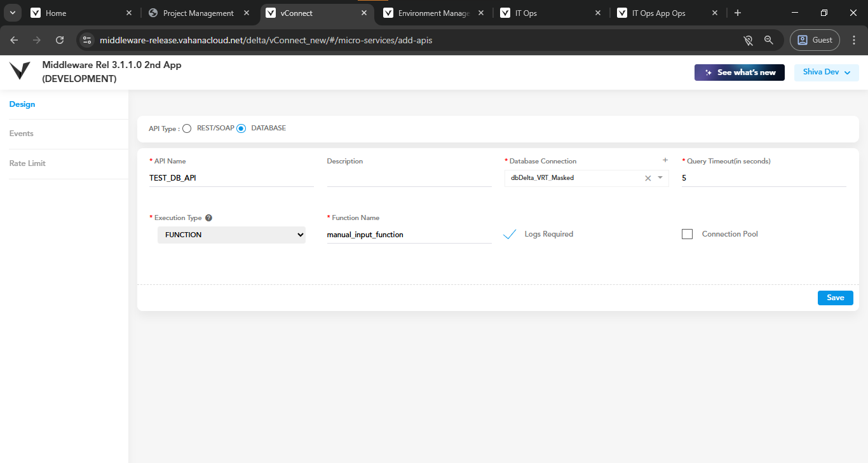Open the Shiva Dev user menu
This screenshot has height=463, width=868.
(x=826, y=73)
